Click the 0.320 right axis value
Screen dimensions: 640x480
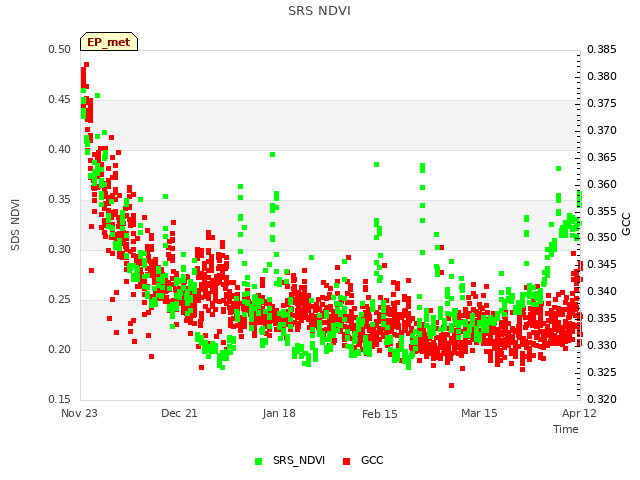[x=602, y=399]
